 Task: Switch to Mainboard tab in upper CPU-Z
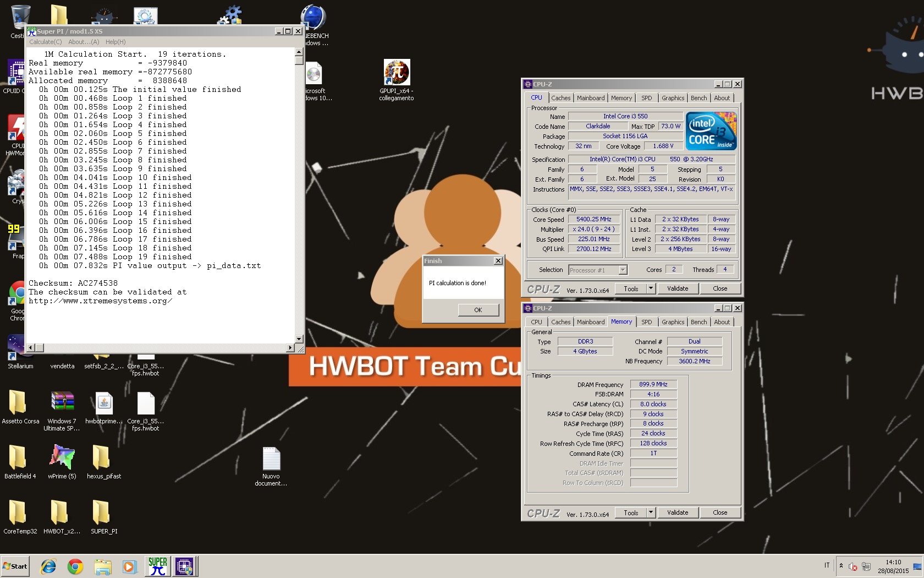click(x=591, y=98)
